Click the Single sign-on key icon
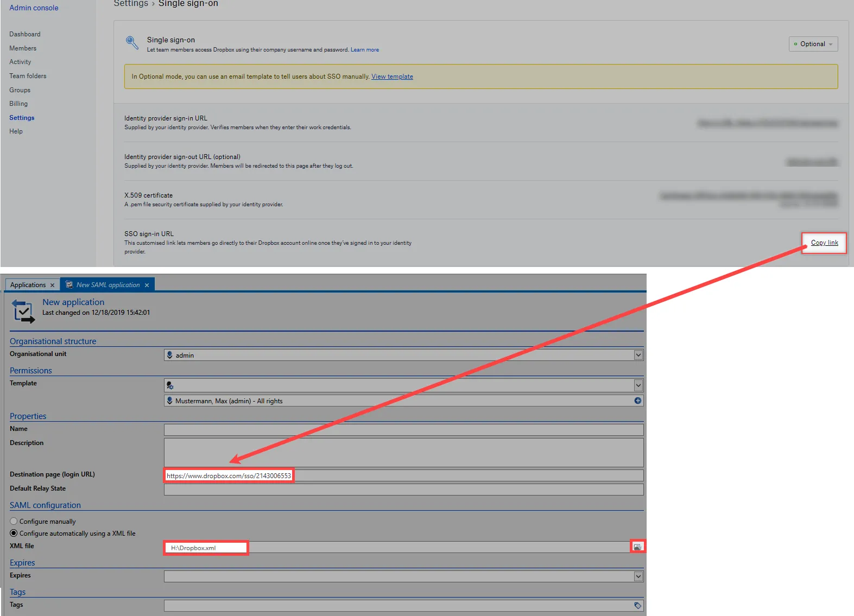 pos(132,42)
